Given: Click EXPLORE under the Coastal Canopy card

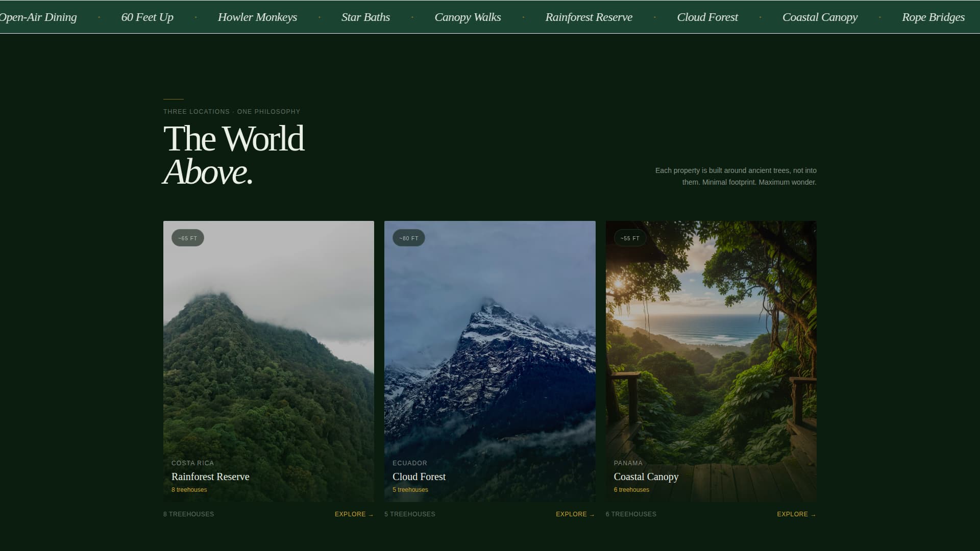Looking at the screenshot, I should click(796, 514).
